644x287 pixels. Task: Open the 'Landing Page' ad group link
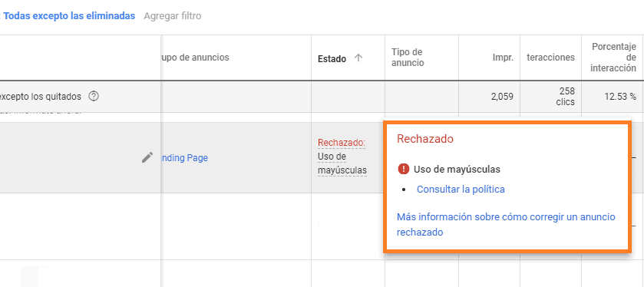[185, 157]
